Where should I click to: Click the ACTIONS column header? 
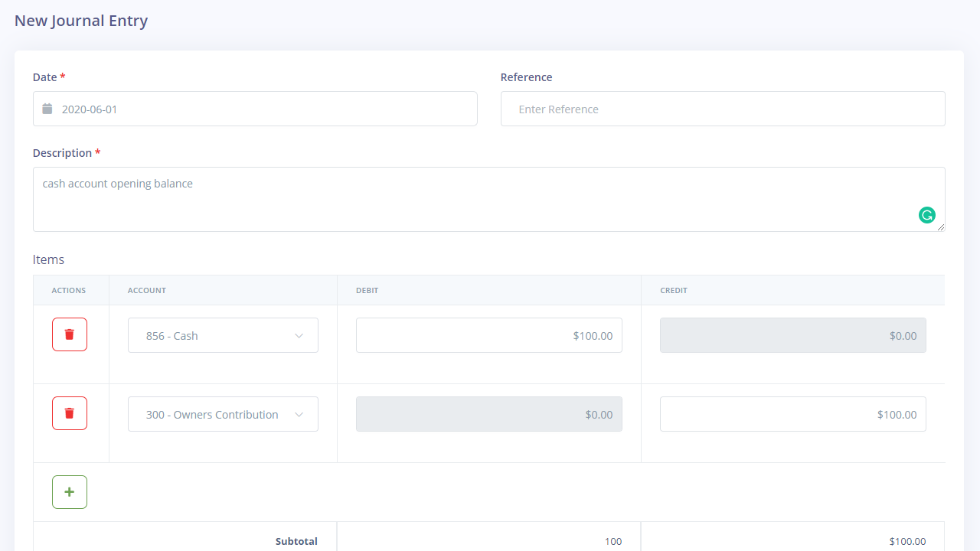[x=69, y=291]
